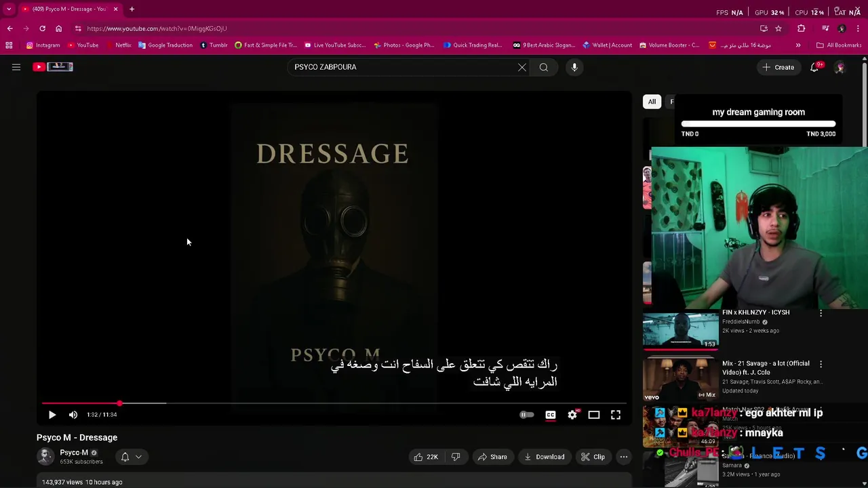Reload the current page
The image size is (868, 488).
click(42, 28)
